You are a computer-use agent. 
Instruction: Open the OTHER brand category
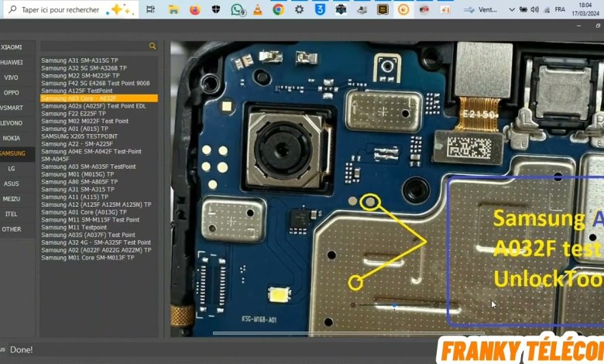(x=12, y=229)
